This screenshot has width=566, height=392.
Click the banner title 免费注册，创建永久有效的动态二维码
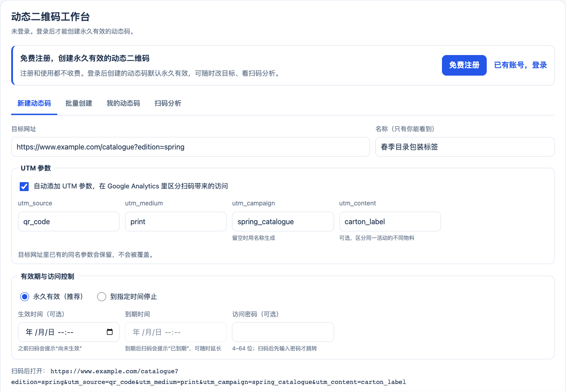[85, 59]
